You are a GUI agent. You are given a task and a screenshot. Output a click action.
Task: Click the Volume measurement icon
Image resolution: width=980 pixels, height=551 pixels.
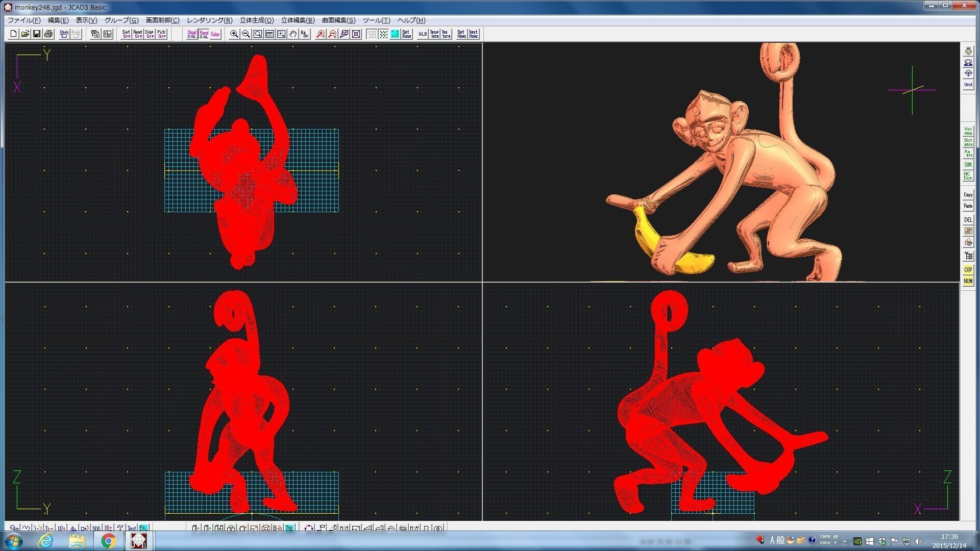click(x=968, y=131)
